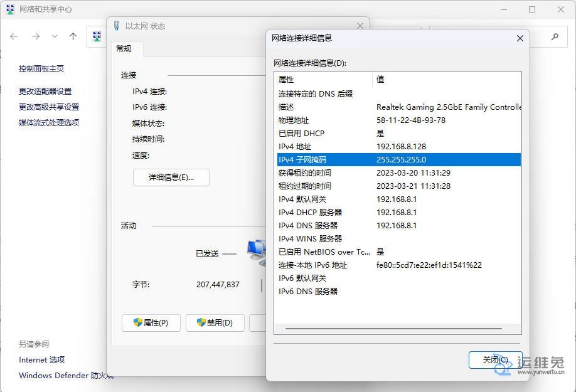576x392 pixels.
Task: Open 详细信息(E)... button
Action: tap(171, 177)
